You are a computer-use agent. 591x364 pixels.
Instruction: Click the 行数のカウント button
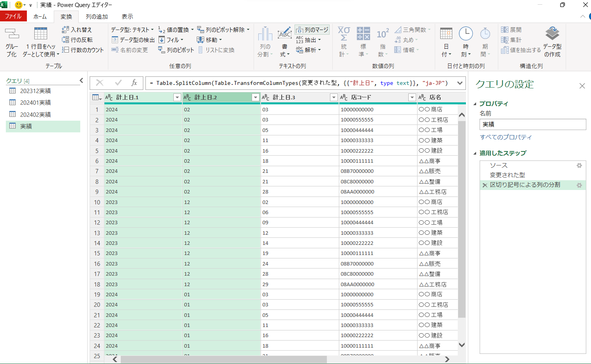[83, 50]
